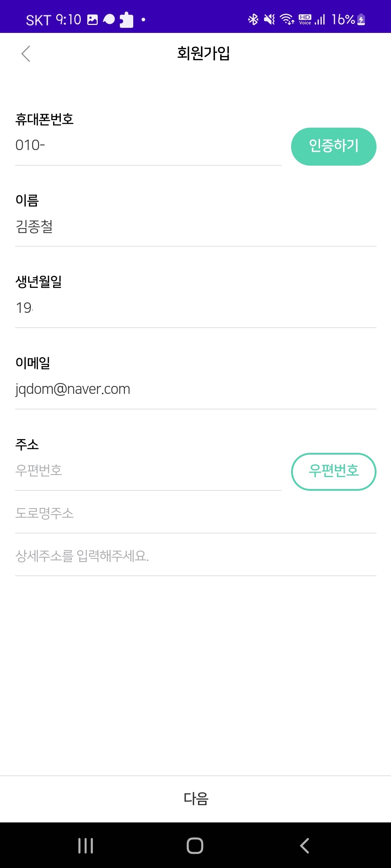Edit the 이메일 email address field
This screenshot has height=868, width=391.
click(x=195, y=390)
